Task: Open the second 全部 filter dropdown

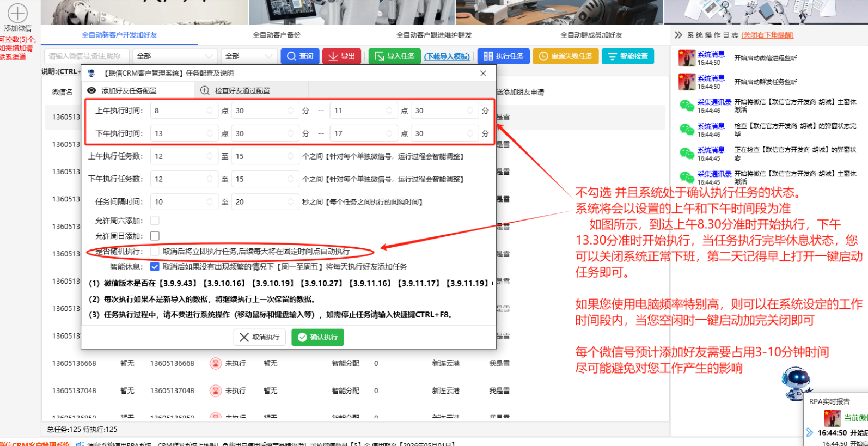Action: tap(249, 56)
